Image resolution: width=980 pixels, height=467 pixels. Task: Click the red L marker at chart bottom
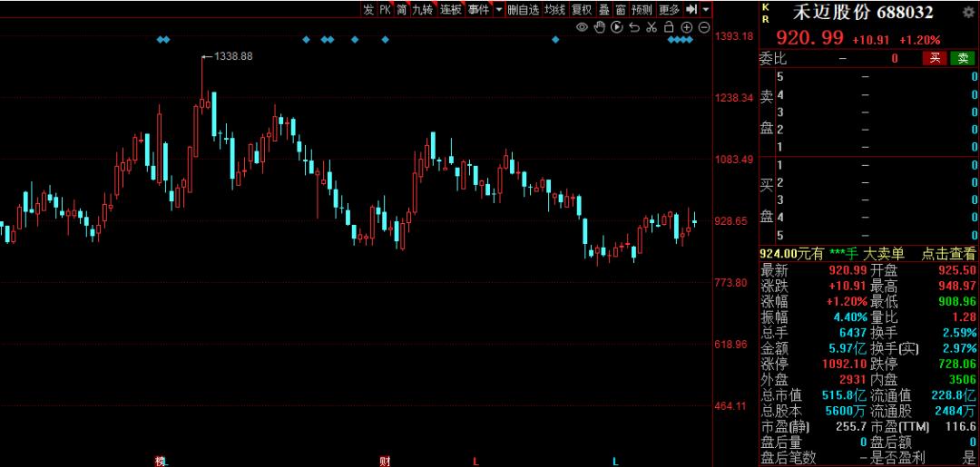[x=475, y=462]
